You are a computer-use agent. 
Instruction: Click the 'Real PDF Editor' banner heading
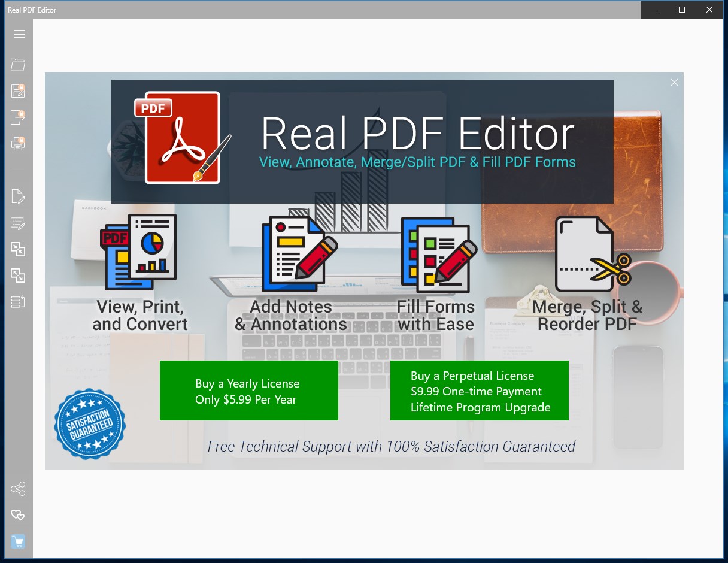click(418, 134)
